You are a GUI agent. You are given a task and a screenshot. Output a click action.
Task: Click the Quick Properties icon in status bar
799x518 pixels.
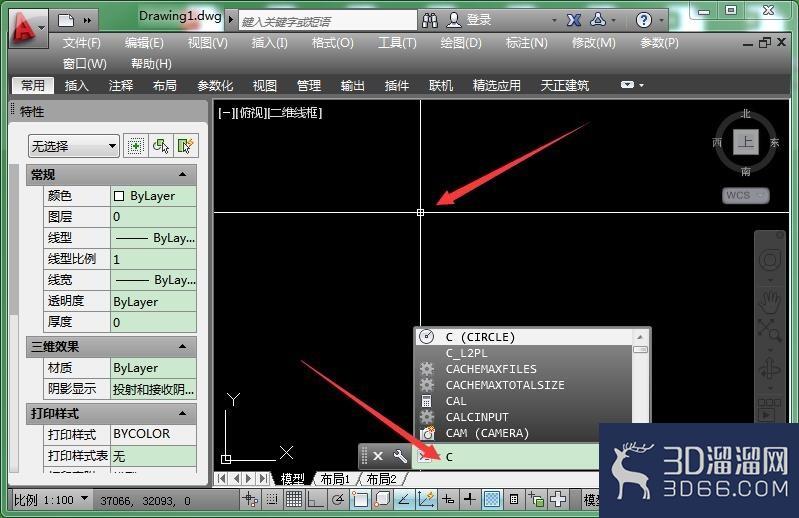click(514, 500)
